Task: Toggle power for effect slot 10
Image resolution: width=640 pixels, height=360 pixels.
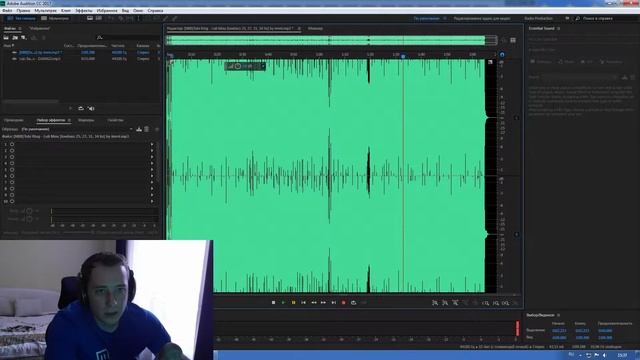Action: [x=12, y=201]
